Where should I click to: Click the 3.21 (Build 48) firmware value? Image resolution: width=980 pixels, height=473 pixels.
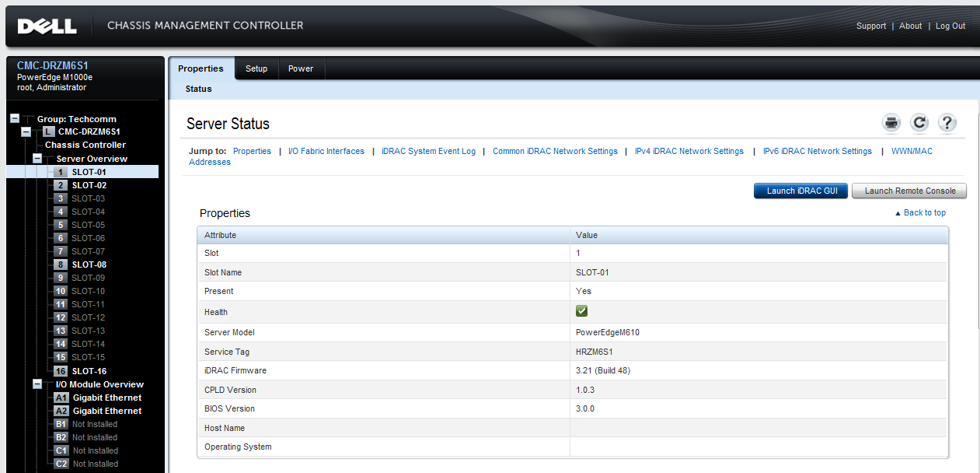click(x=603, y=370)
